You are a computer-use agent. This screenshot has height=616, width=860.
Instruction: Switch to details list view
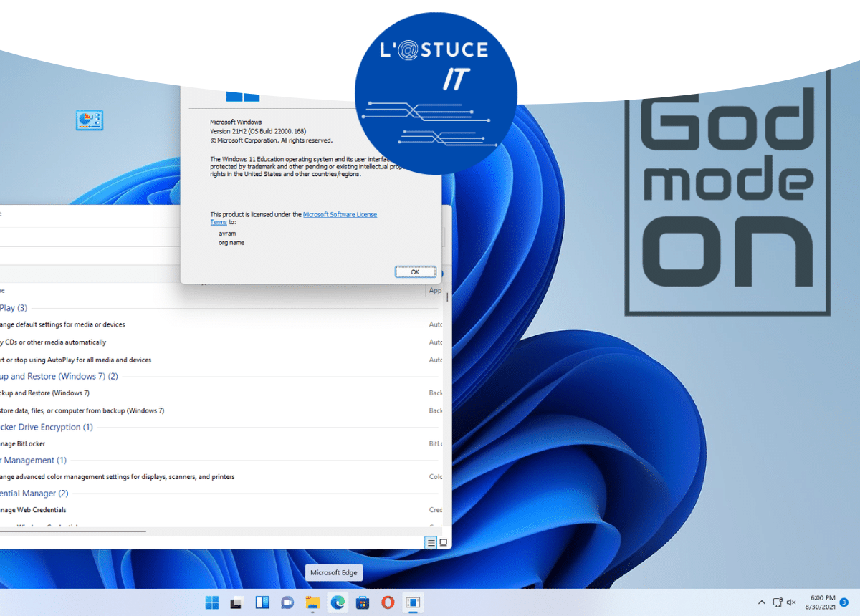431,542
